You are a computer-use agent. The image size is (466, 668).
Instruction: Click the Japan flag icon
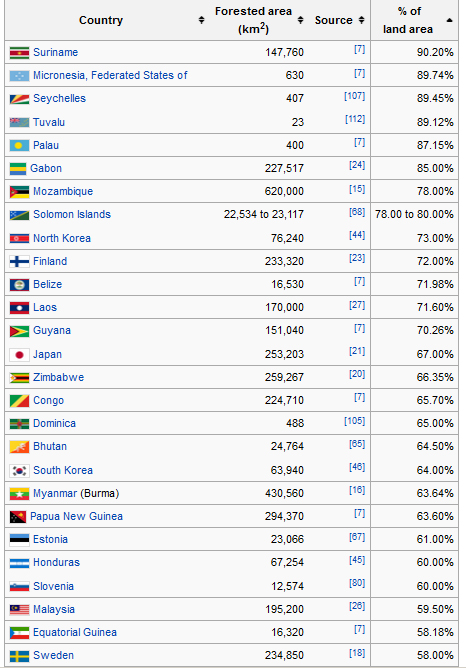pos(19,354)
